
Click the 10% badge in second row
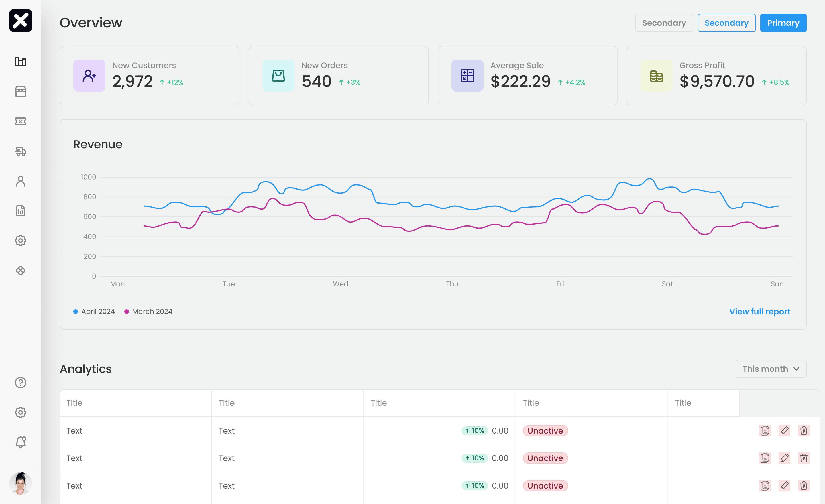pyautogui.click(x=474, y=458)
